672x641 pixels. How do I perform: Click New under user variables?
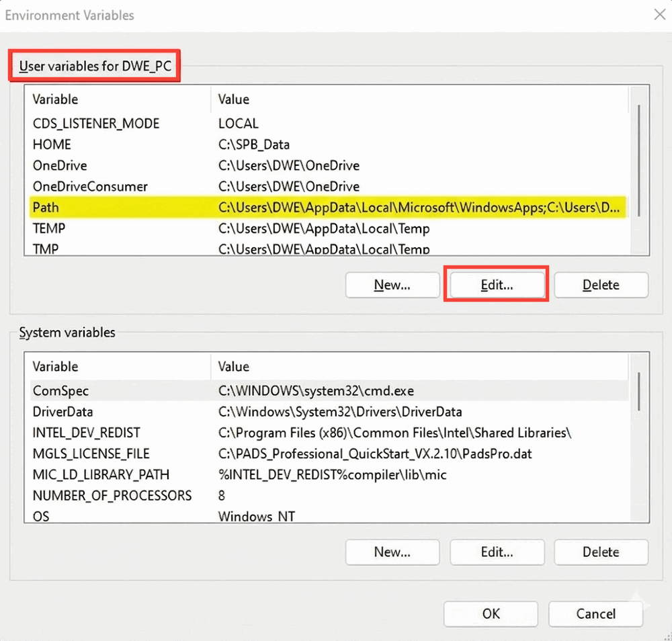click(392, 285)
